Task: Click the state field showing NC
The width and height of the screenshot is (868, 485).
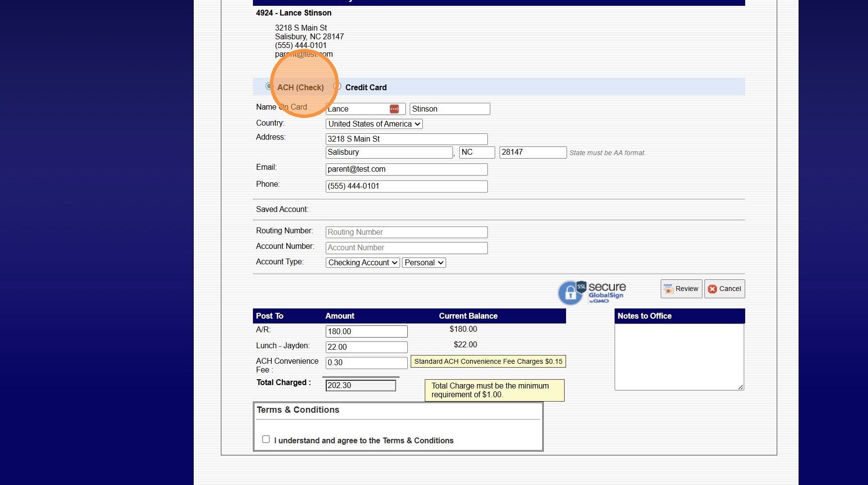Action: [477, 152]
